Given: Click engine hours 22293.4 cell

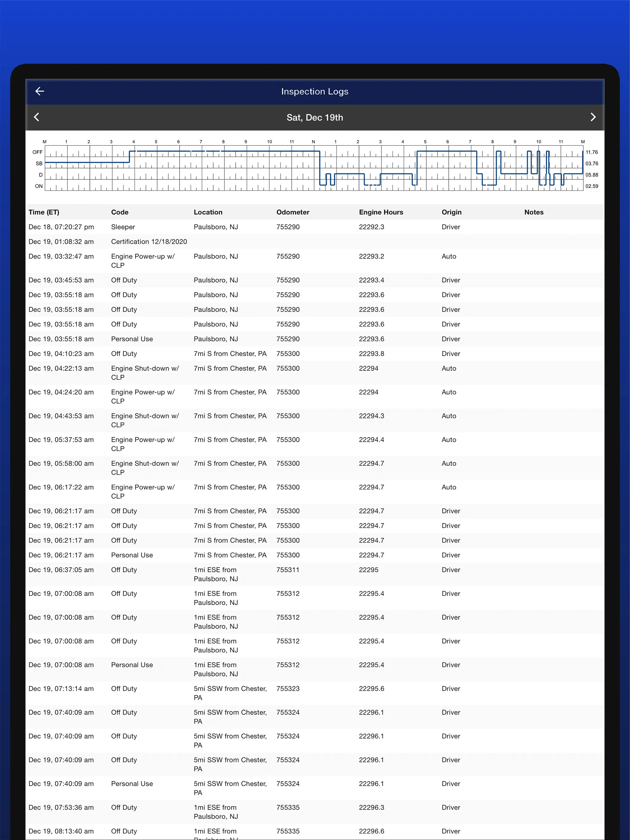Looking at the screenshot, I should [x=371, y=280].
